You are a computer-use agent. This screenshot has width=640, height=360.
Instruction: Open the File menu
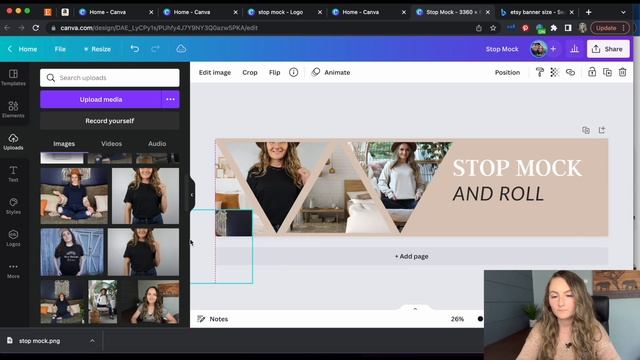click(60, 49)
